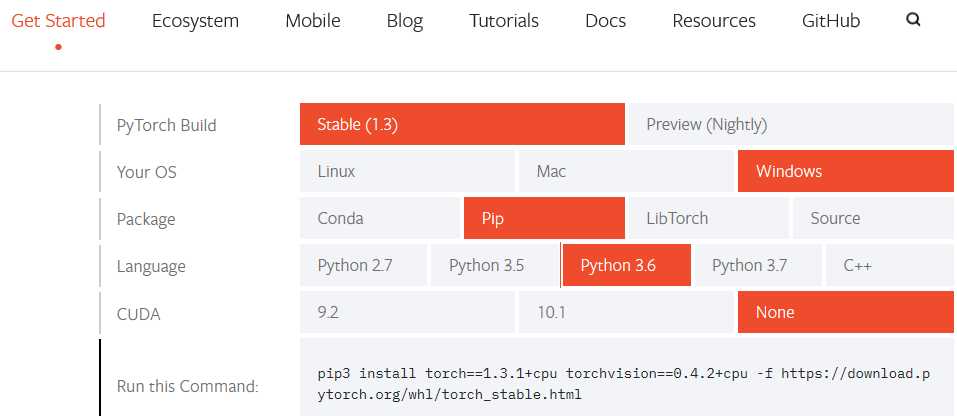Open the Docs nav item
This screenshot has width=957, height=416.
(x=605, y=21)
